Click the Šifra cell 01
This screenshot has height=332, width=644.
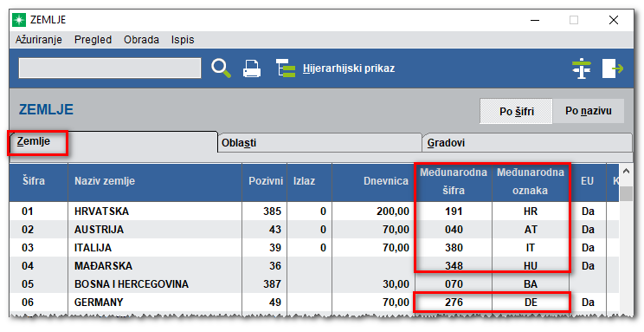[28, 212]
